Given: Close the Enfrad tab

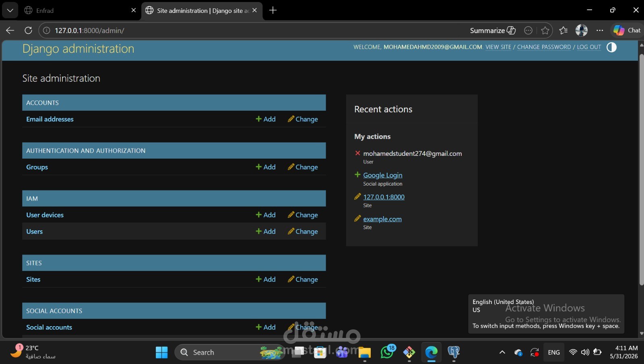Looking at the screenshot, I should click(x=134, y=10).
